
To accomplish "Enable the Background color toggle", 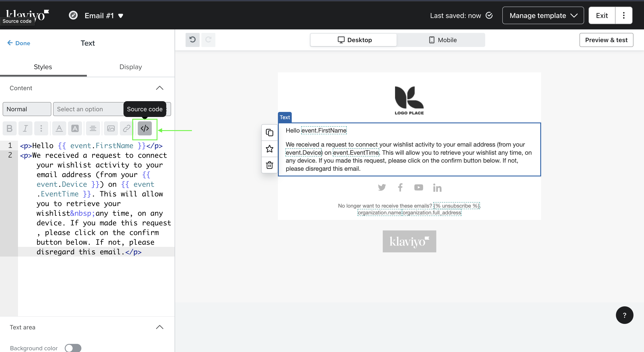I will point(73,348).
